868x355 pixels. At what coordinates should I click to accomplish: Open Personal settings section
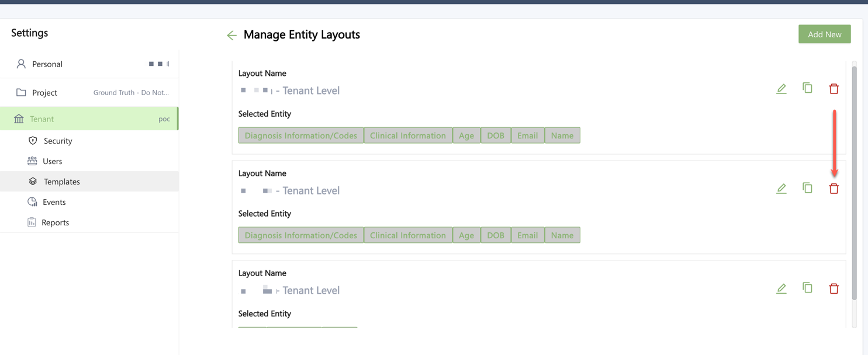47,64
